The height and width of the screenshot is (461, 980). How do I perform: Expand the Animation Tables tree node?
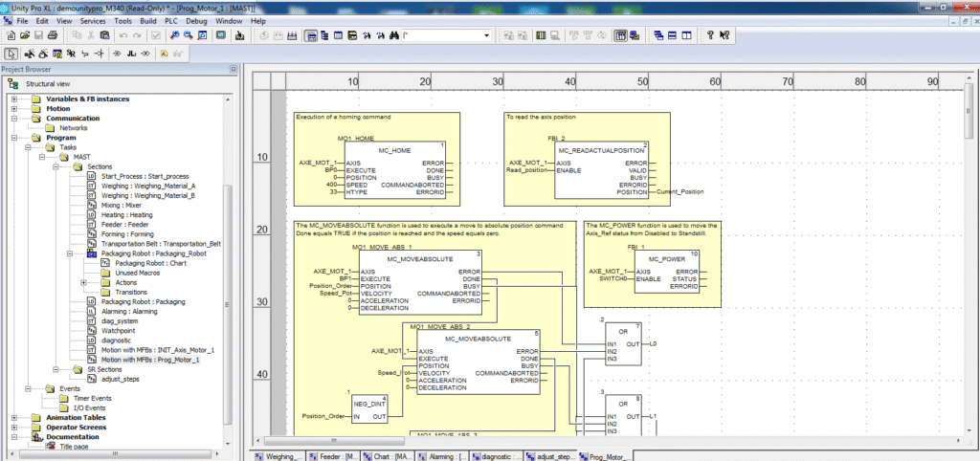[x=14, y=417]
